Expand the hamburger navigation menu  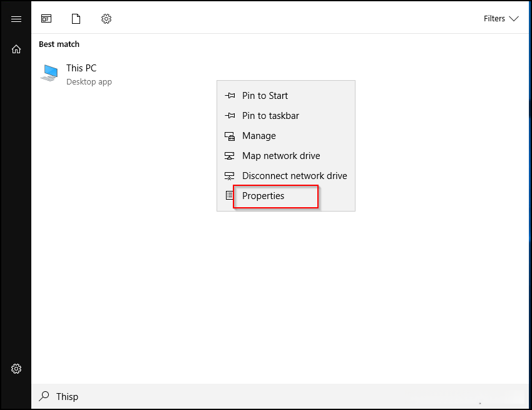(x=16, y=19)
